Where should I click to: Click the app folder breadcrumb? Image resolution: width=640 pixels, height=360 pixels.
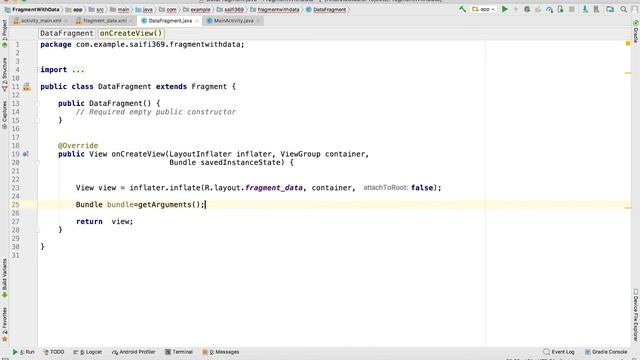(x=74, y=9)
